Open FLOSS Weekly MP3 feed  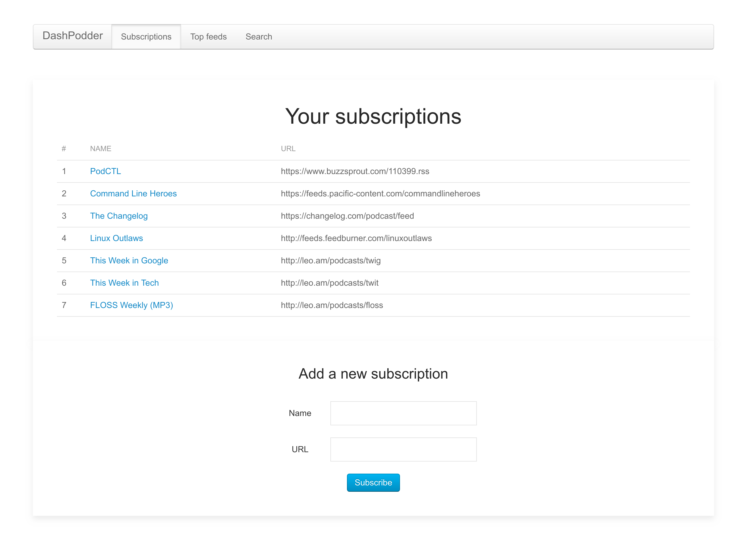(x=131, y=305)
